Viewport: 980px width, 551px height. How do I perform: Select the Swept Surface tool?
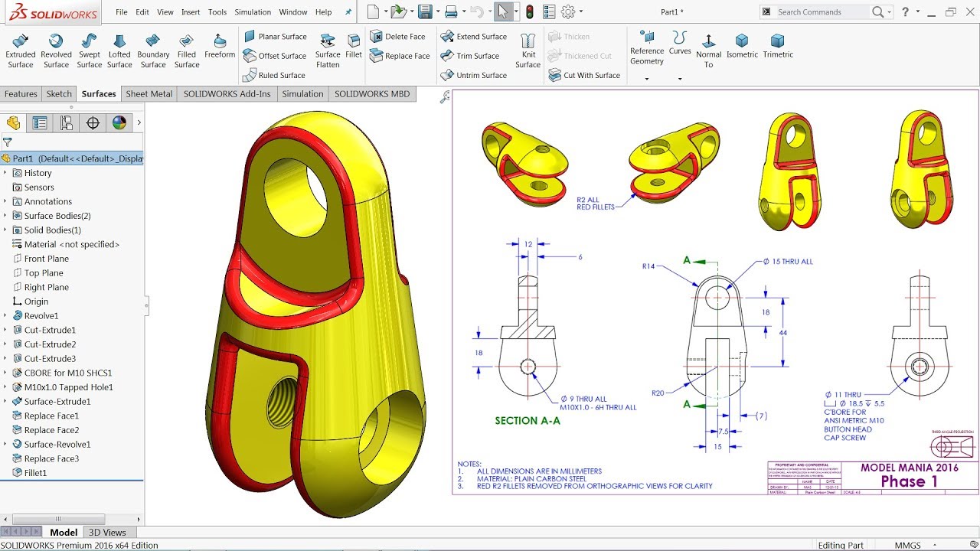point(90,51)
